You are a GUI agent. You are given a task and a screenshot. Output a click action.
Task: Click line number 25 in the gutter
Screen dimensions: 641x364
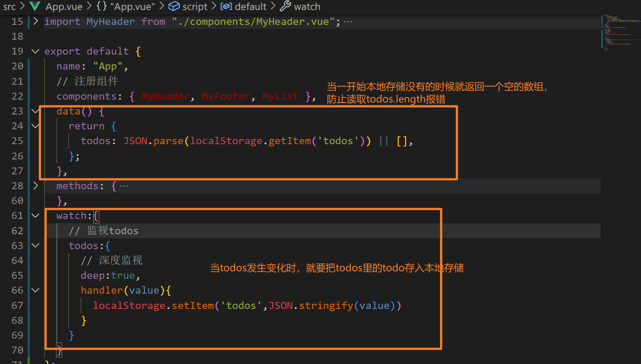18,141
